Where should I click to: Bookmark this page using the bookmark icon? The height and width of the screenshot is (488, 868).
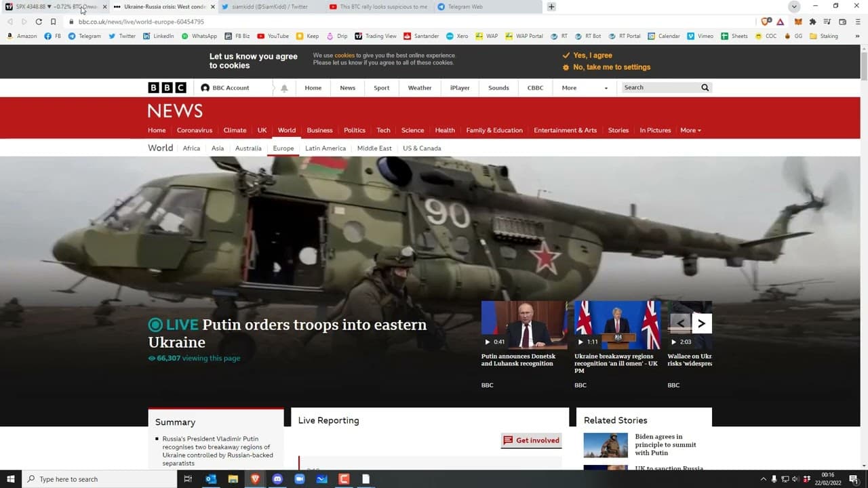point(53,22)
